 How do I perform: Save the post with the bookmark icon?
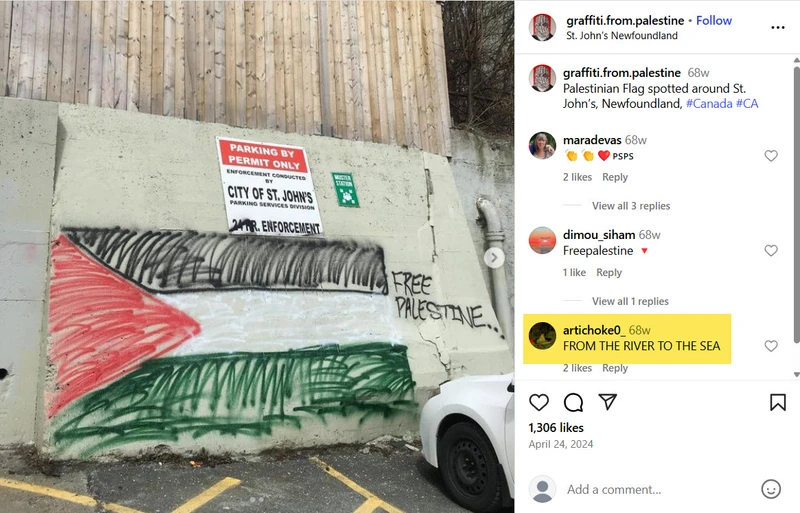[x=778, y=402]
